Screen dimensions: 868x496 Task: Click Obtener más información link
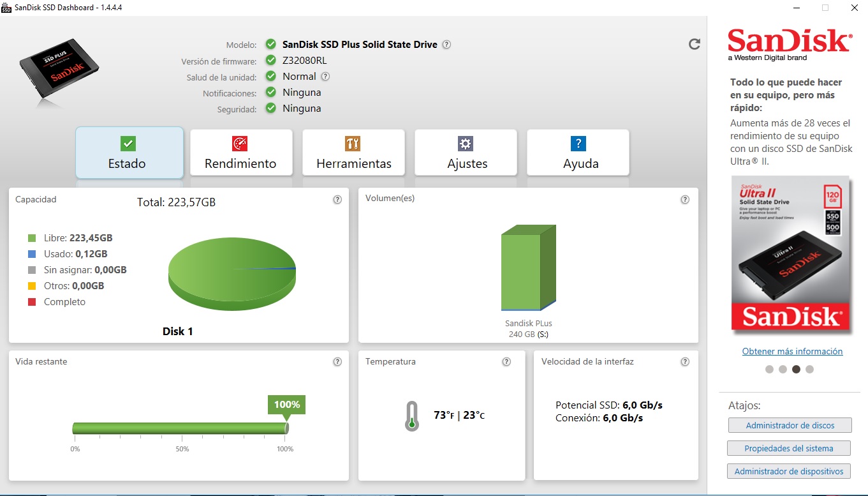[x=792, y=351]
